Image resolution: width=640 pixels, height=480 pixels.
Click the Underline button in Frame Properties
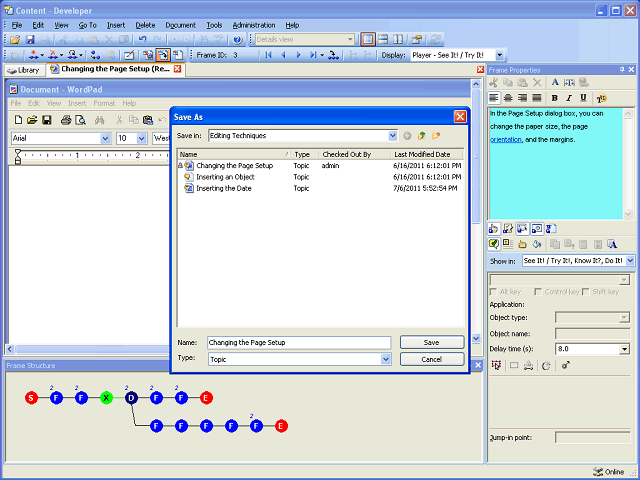[x=583, y=98]
